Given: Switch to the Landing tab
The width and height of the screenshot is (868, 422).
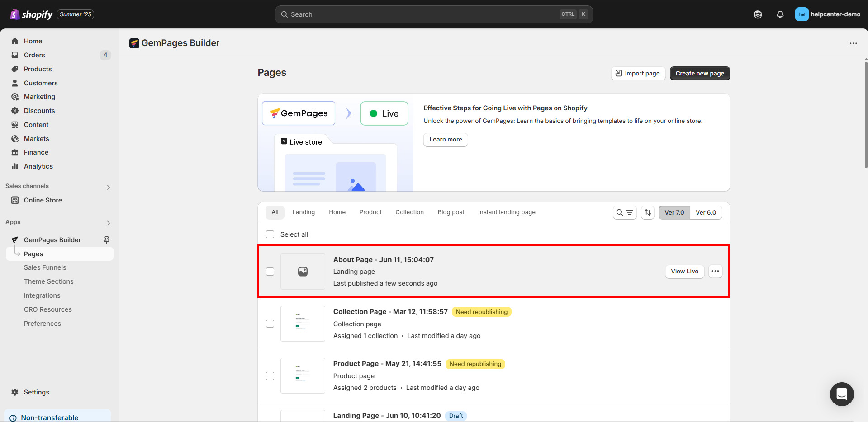Looking at the screenshot, I should [303, 212].
